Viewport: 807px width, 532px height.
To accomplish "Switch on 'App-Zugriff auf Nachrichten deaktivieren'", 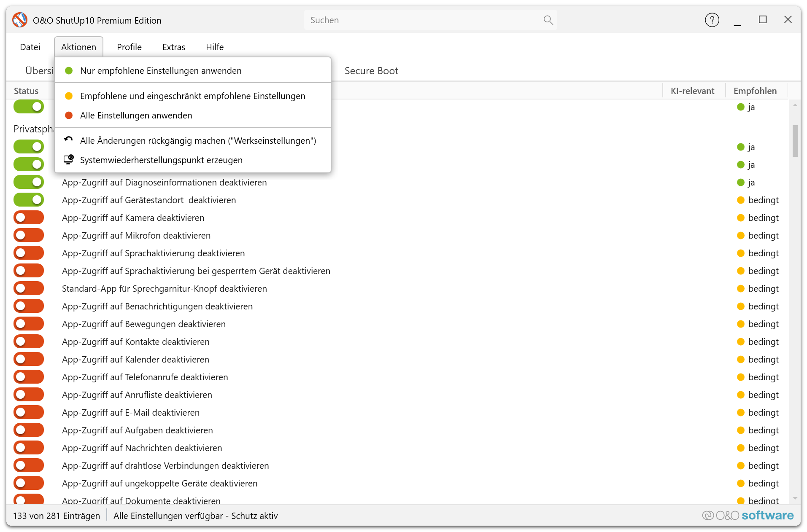I will pos(29,448).
